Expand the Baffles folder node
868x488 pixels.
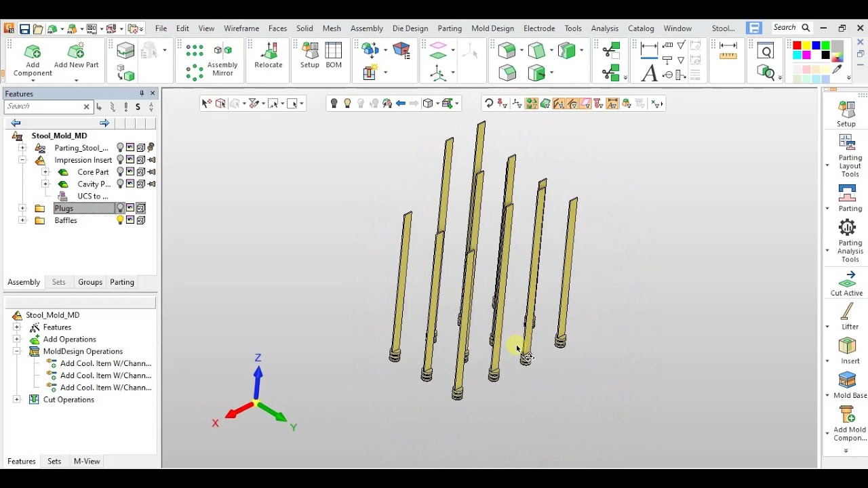point(22,220)
